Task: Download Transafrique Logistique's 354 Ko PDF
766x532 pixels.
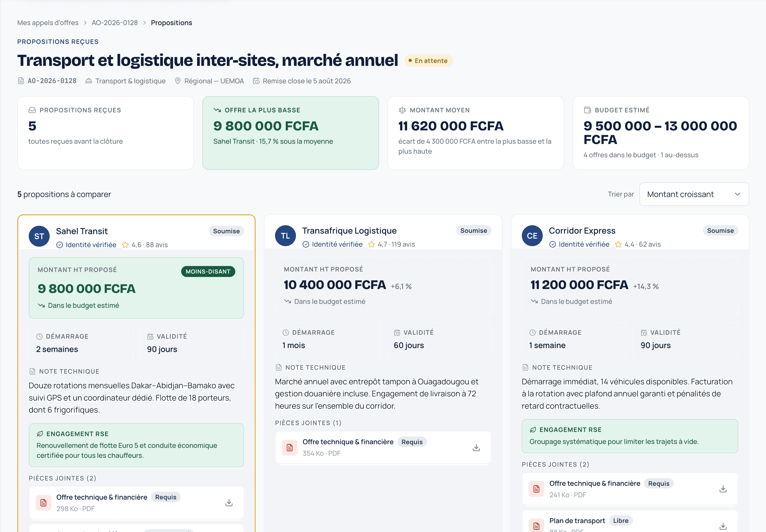Action: pos(476,447)
